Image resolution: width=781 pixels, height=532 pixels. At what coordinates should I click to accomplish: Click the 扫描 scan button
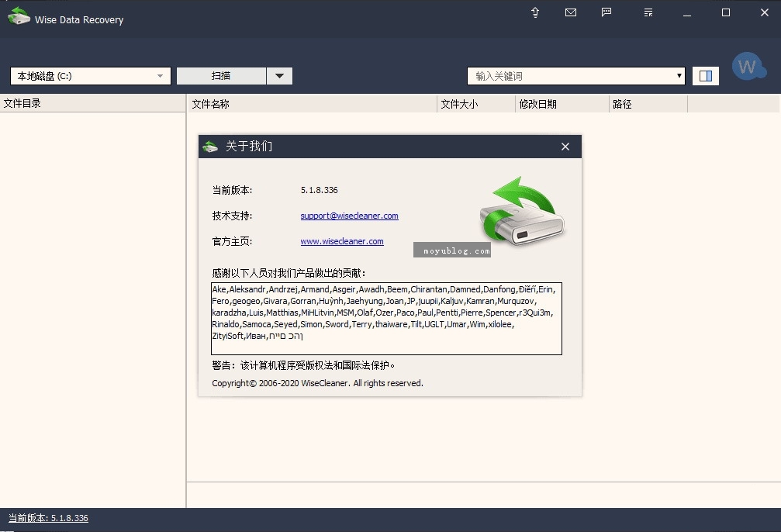pyautogui.click(x=221, y=76)
